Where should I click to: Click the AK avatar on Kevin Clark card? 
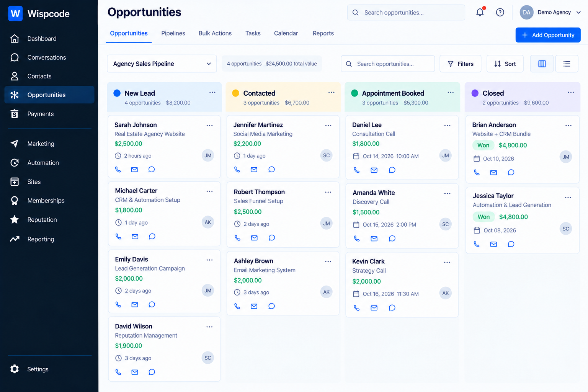(446, 293)
